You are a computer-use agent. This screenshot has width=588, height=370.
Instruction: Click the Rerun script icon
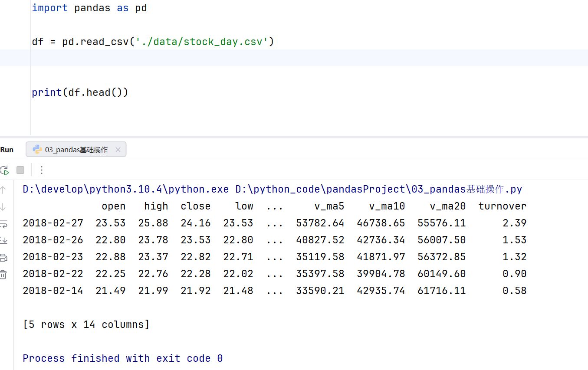tap(4, 170)
